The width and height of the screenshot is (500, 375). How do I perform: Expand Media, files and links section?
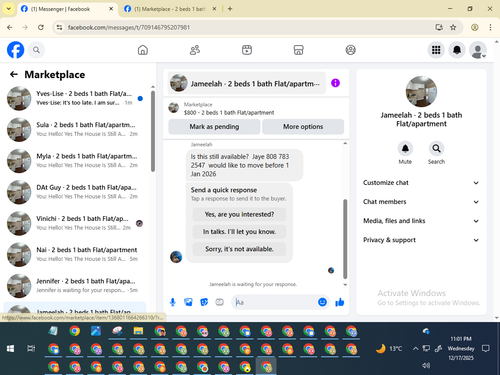(x=421, y=221)
